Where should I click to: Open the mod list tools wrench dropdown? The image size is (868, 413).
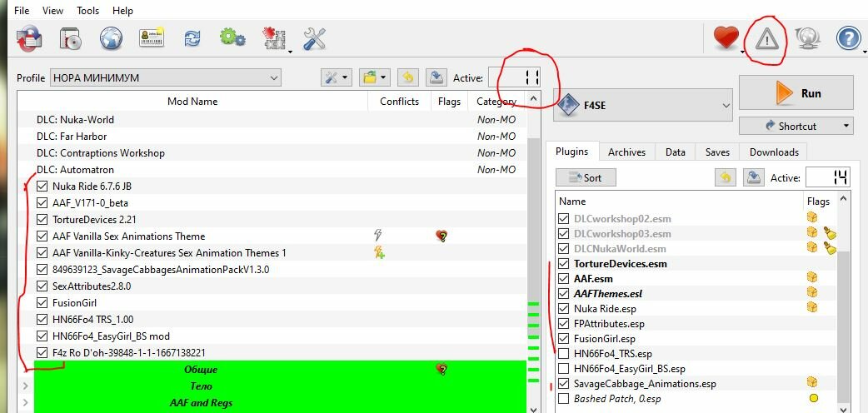[337, 77]
